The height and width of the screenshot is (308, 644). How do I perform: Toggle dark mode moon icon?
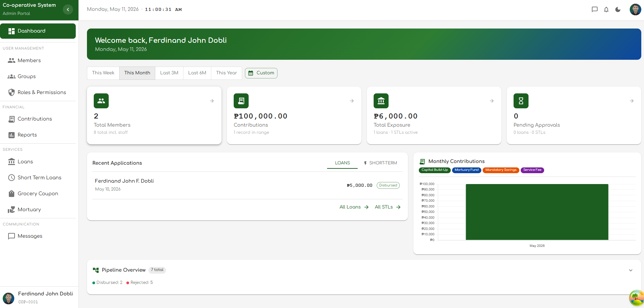pyautogui.click(x=618, y=10)
